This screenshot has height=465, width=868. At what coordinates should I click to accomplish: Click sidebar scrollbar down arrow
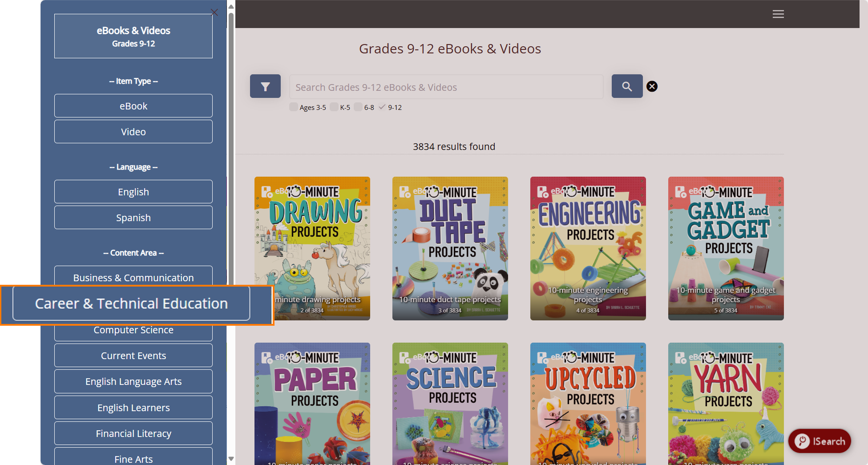tap(231, 459)
